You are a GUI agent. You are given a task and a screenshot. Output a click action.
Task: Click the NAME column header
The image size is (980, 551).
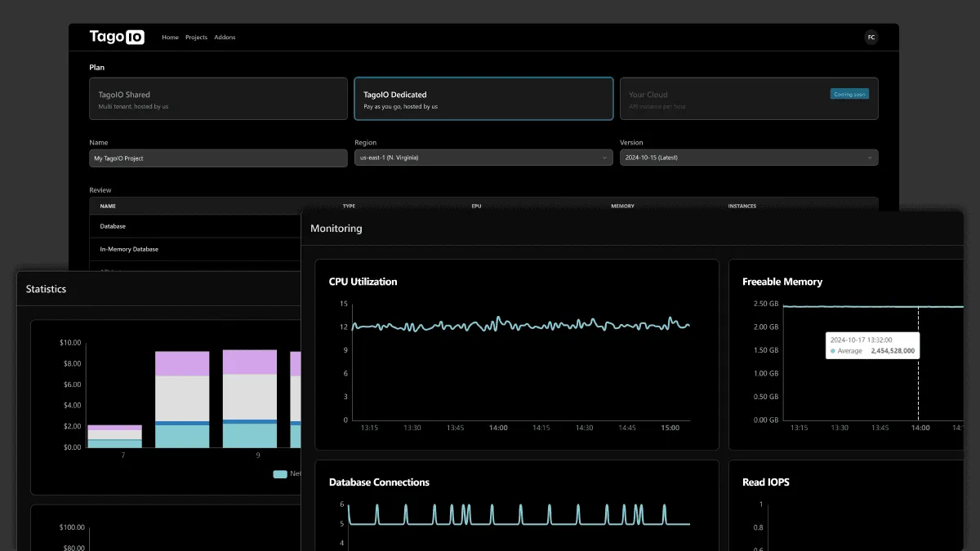click(108, 206)
